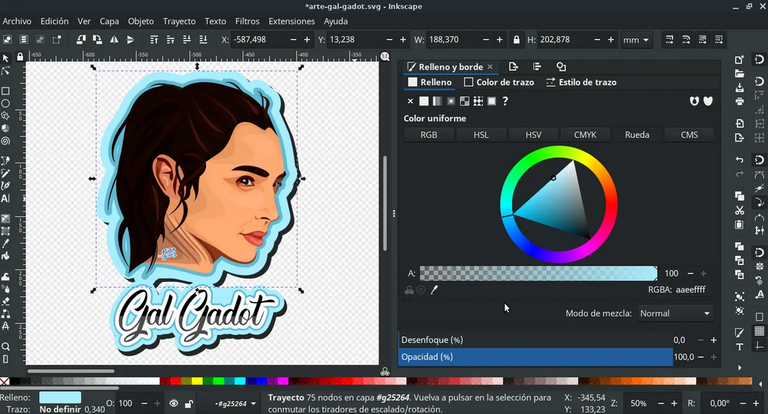The width and height of the screenshot is (768, 414).
Task: Click the alpha channel slider
Action: (x=539, y=273)
